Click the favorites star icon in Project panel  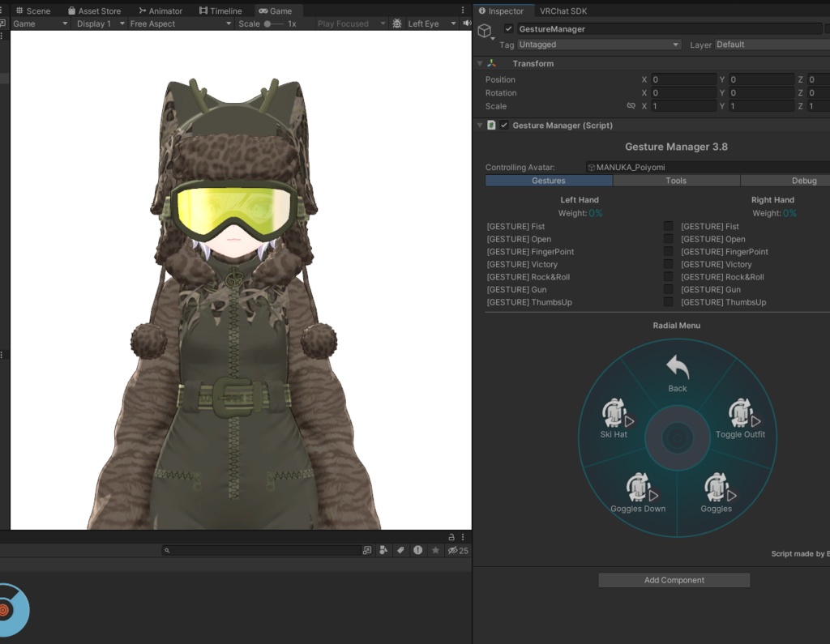coord(435,550)
